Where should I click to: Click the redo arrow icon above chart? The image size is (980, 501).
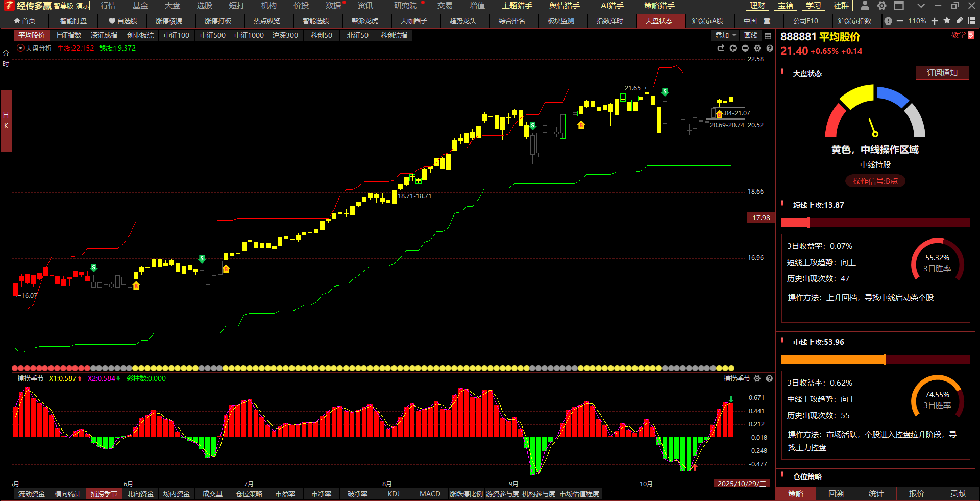coord(721,48)
